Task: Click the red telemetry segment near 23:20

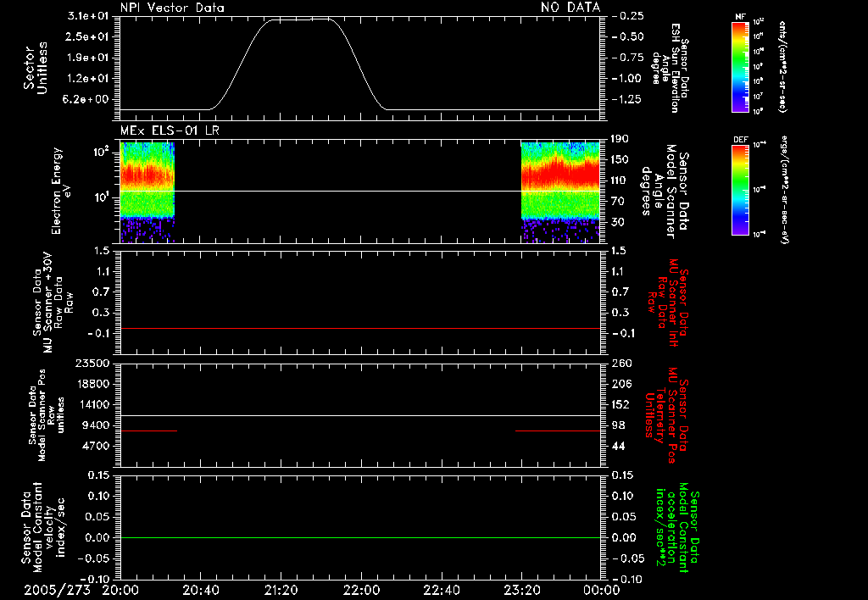Action: click(x=558, y=431)
